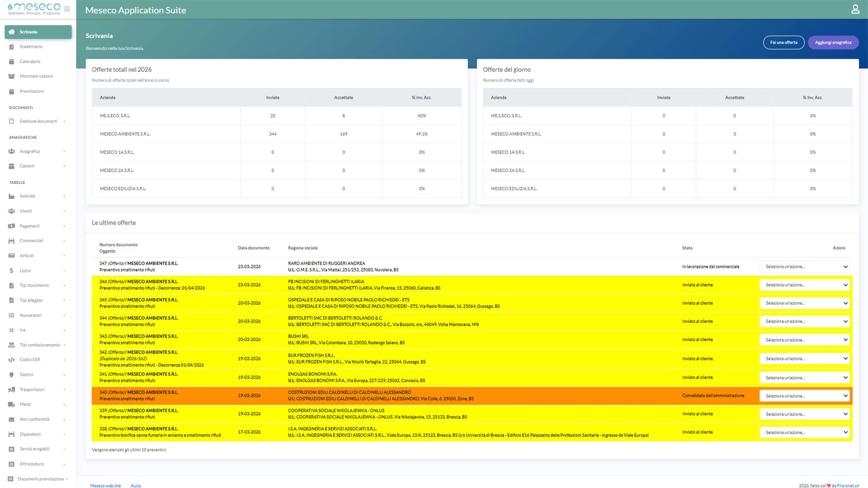868x488 pixels.
Task: Open the Calendario menu item
Action: 38,62
